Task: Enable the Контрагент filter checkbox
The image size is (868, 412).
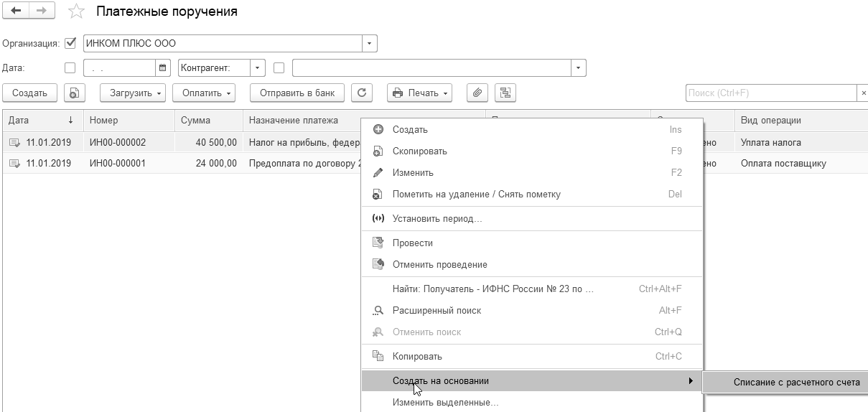Action: tap(279, 68)
